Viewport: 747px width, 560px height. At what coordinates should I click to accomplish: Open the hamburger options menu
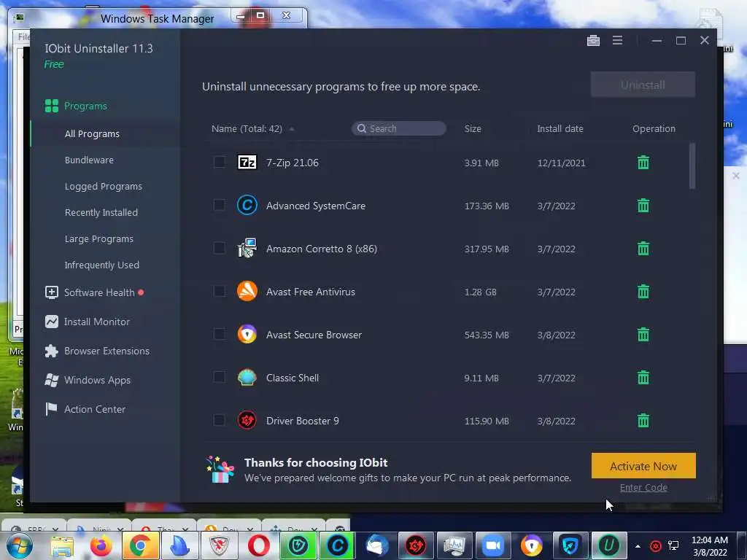click(x=617, y=41)
